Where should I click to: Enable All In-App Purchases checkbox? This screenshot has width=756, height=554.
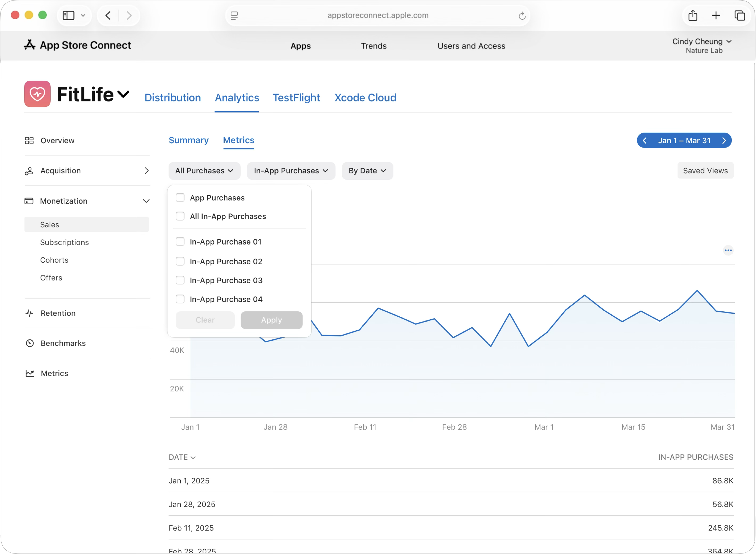coord(180,216)
